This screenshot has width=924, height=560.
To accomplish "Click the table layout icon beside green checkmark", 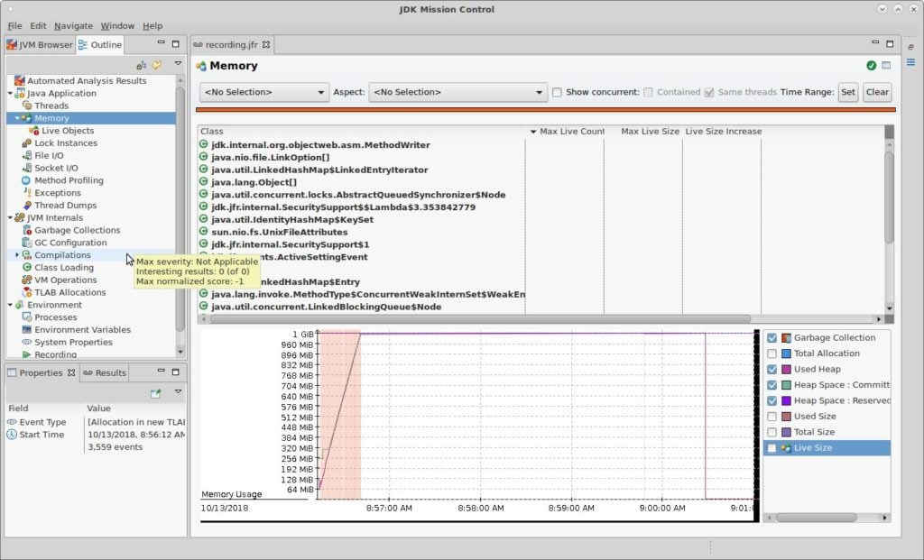I will [x=886, y=65].
